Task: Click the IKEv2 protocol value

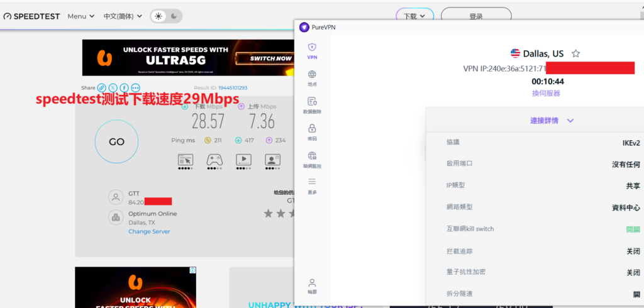Action: (631, 143)
